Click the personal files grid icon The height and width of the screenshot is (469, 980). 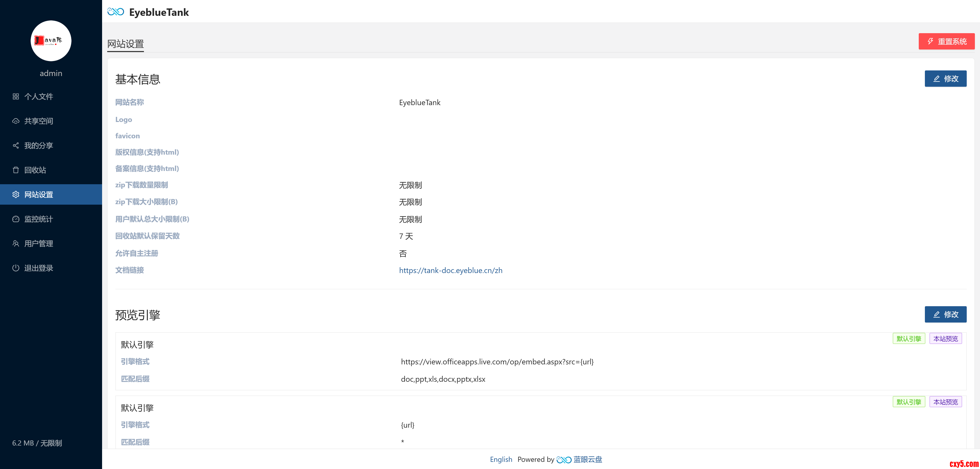tap(16, 97)
